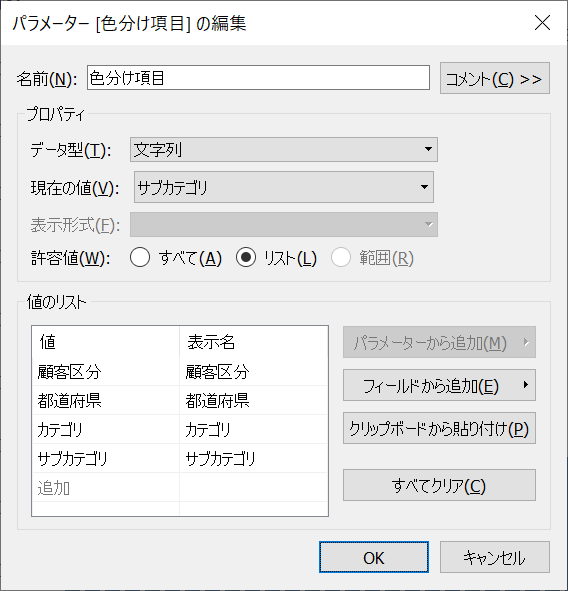This screenshot has height=591, width=568.
Task: Select the すべて radio button
Action: click(x=140, y=258)
